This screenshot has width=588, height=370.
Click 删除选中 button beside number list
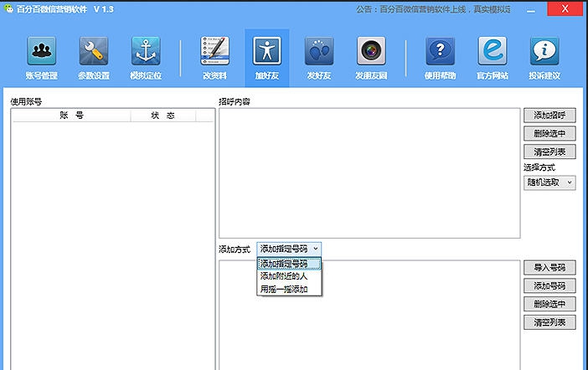coord(549,304)
